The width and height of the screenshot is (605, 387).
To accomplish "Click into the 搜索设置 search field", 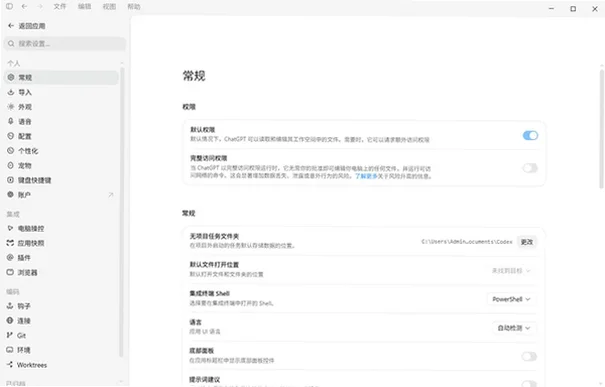I will pyautogui.click(x=65, y=44).
